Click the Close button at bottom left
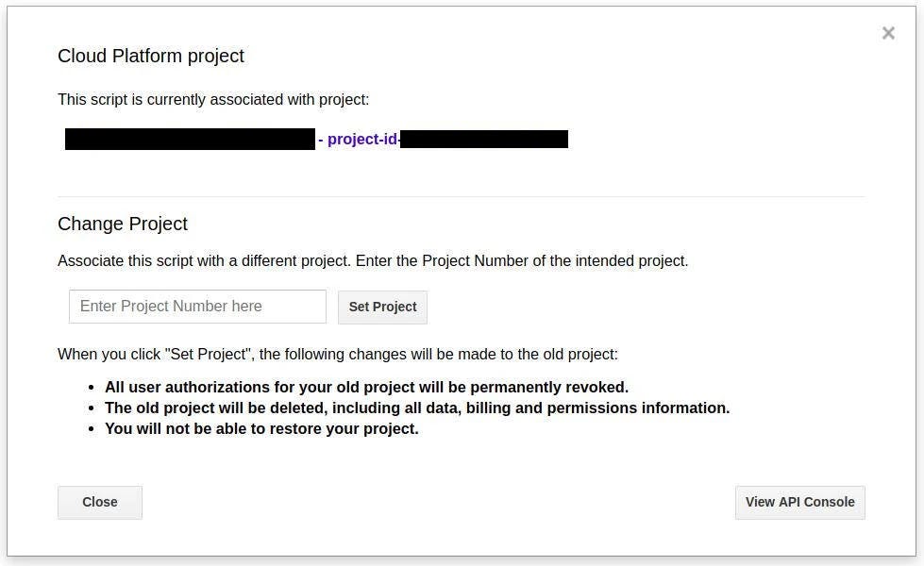The width and height of the screenshot is (924, 566). point(99,502)
